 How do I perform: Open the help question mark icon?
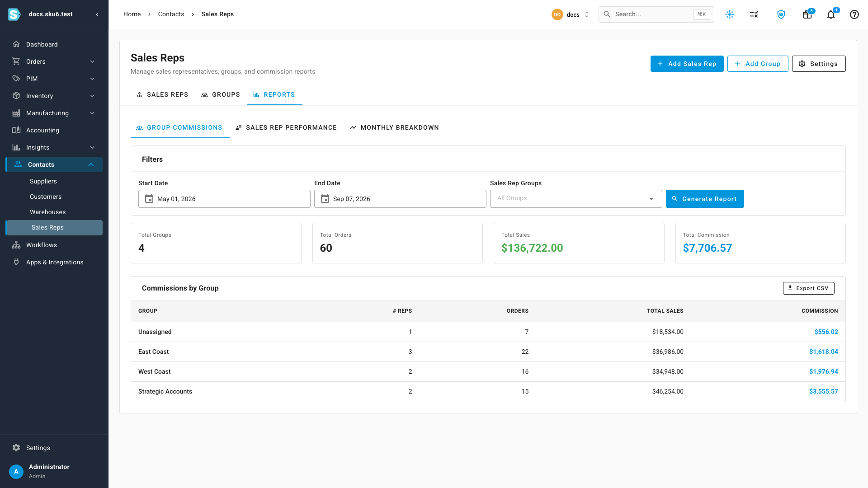click(854, 14)
